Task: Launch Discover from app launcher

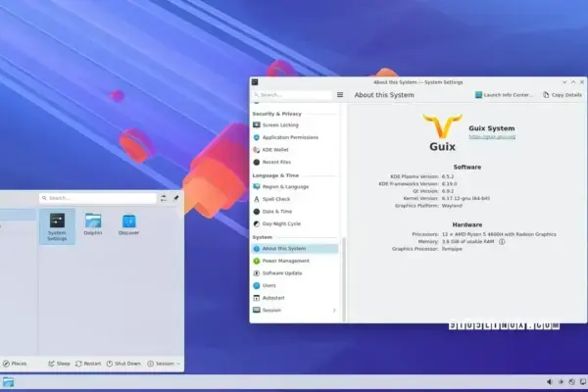Action: tap(128, 224)
